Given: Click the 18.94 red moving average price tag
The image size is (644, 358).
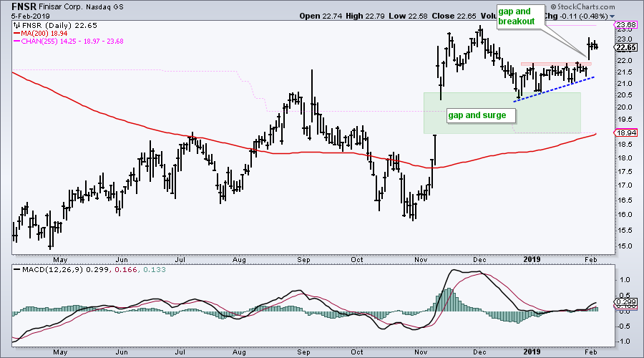Looking at the screenshot, I should [x=627, y=132].
